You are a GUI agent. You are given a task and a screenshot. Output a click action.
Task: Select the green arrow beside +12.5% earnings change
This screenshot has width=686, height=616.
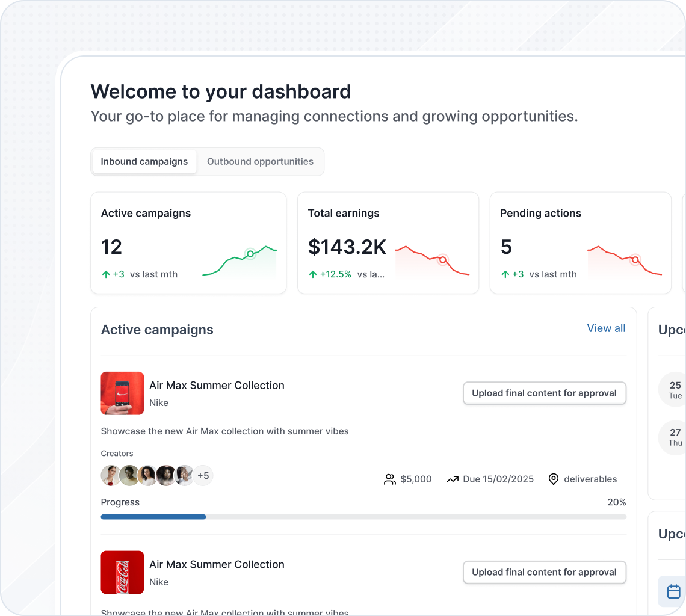pyautogui.click(x=312, y=274)
